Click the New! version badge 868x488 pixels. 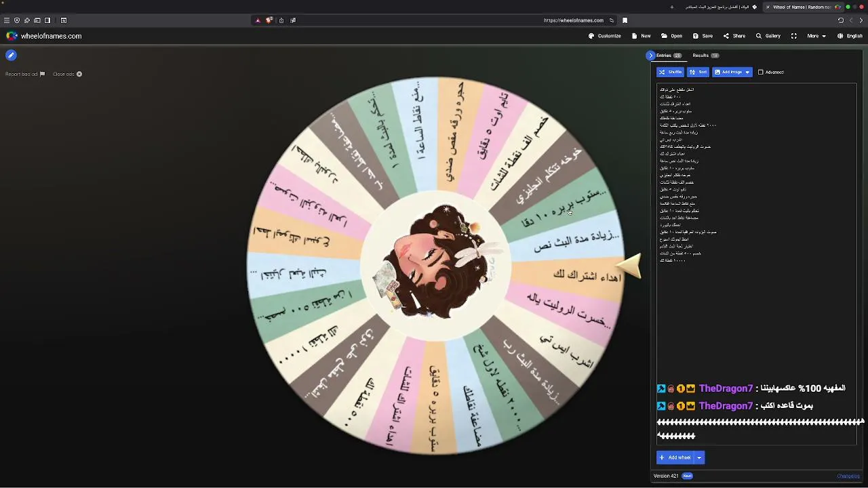point(687,476)
